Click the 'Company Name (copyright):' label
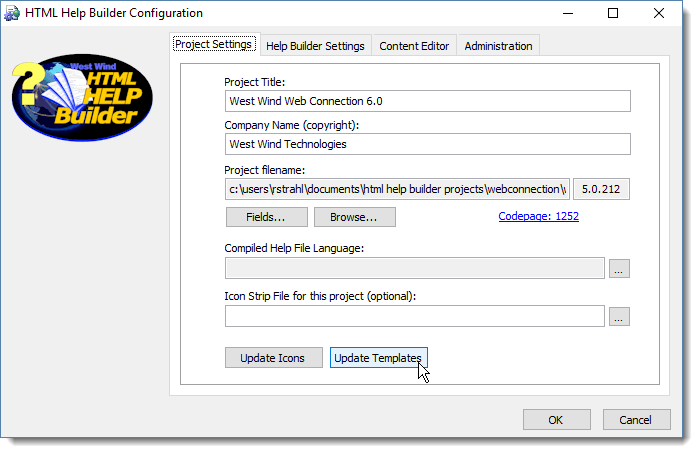 coord(292,125)
